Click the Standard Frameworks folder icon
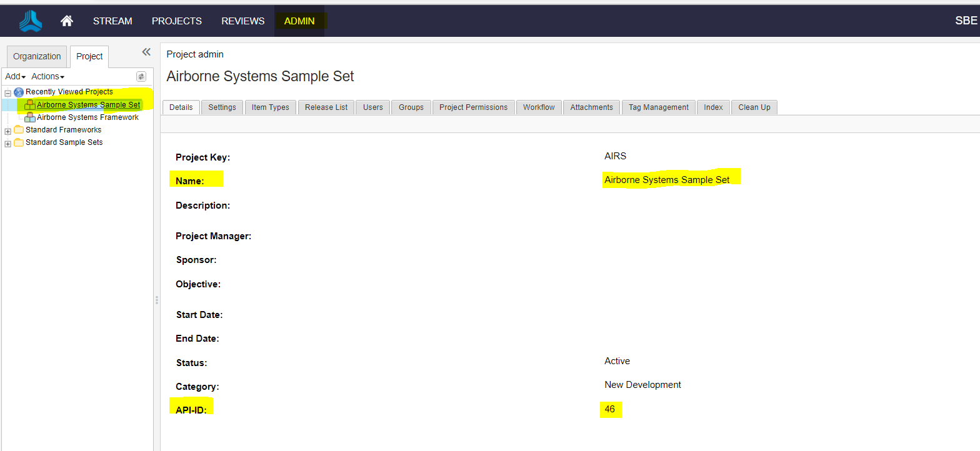The height and width of the screenshot is (451, 980). click(19, 130)
